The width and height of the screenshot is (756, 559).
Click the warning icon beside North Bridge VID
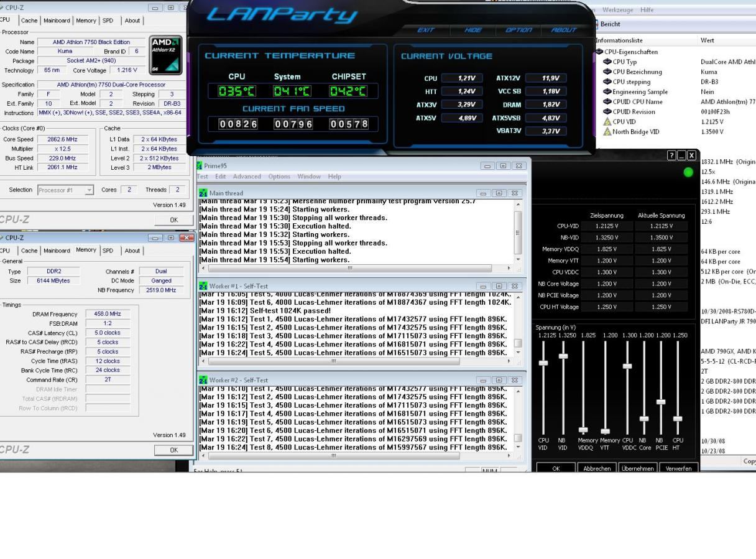[x=607, y=131]
